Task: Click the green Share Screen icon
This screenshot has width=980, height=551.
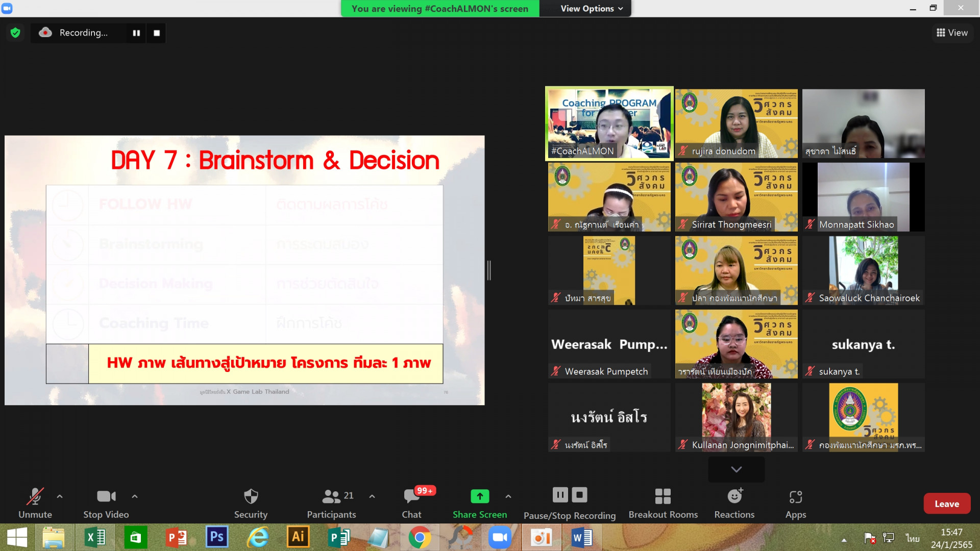Action: pos(479,496)
